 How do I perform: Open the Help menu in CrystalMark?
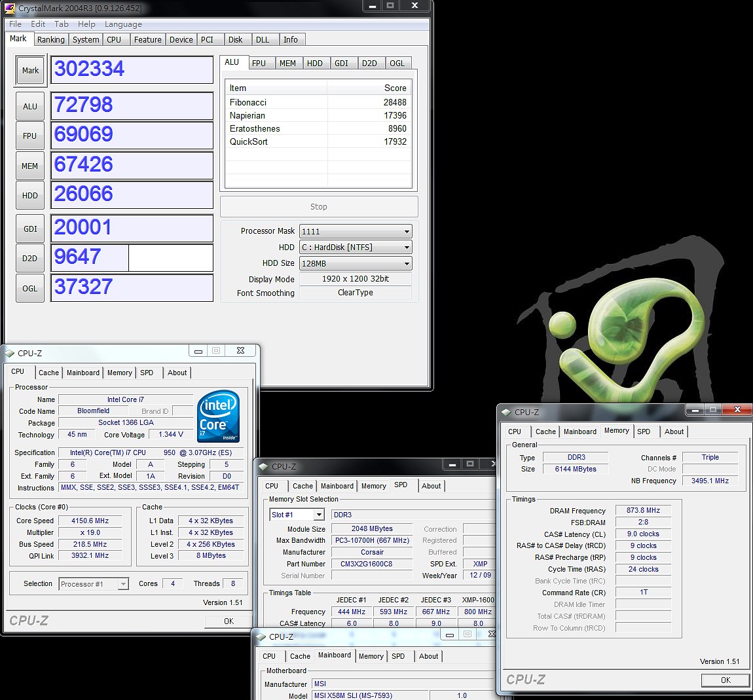(86, 24)
